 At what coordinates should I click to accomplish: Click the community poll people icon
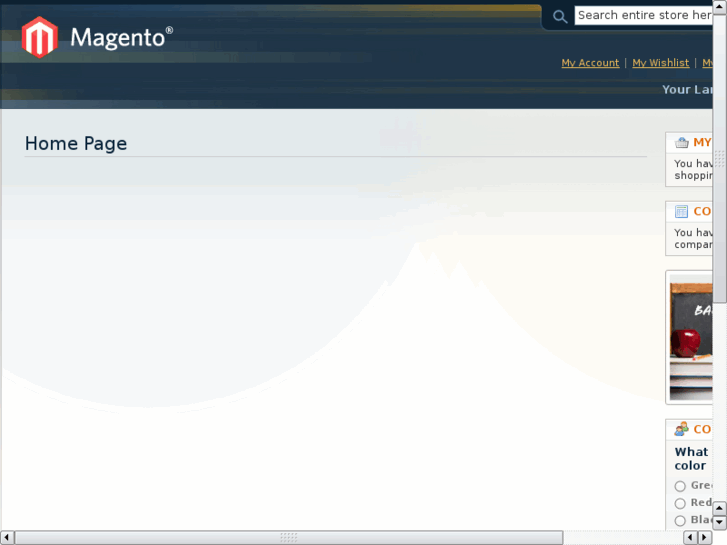[681, 429]
